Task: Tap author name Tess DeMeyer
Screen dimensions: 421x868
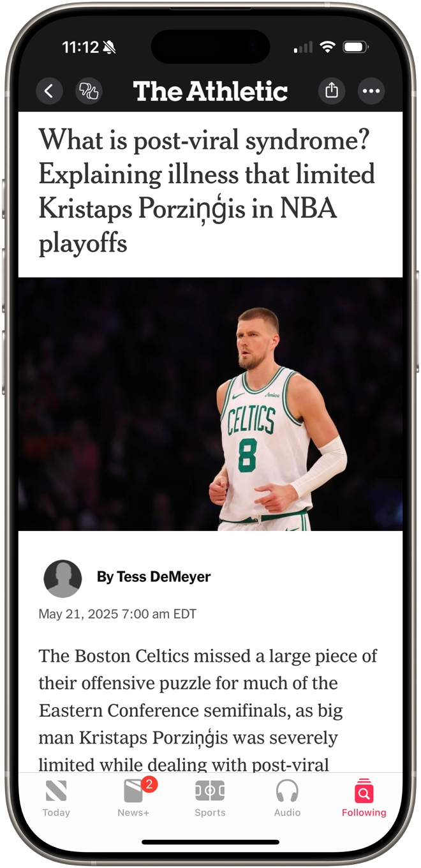Action: click(154, 577)
